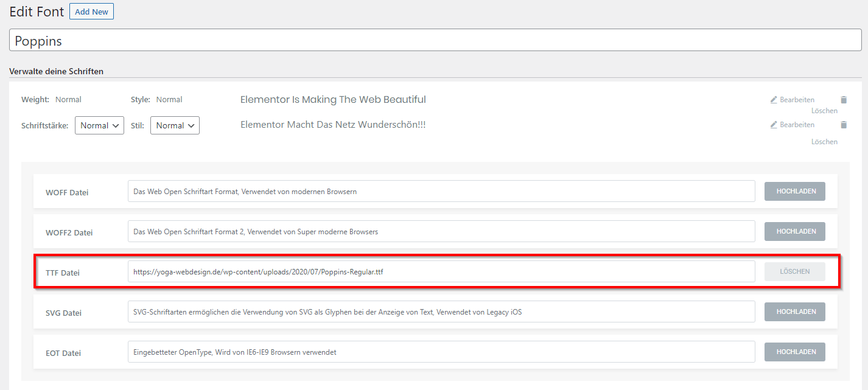Click the pencil icon beside the German preview text
Screen dimensions: 868x390
coord(774,125)
